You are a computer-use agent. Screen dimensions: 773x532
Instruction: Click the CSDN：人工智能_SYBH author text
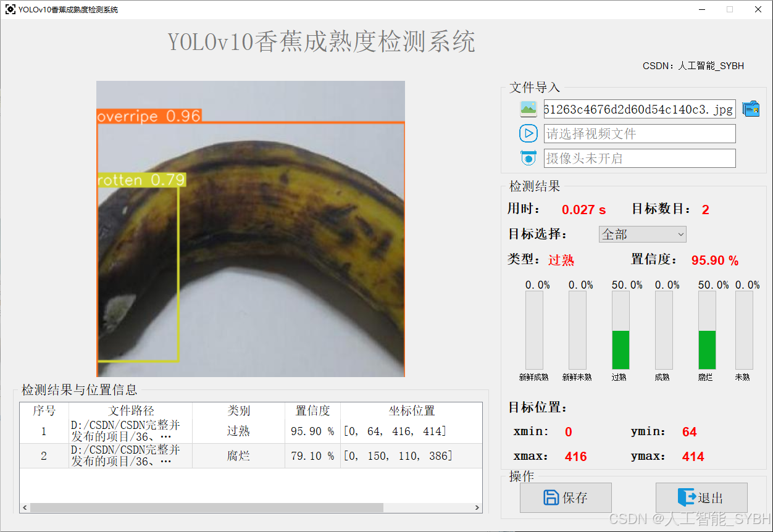click(693, 65)
